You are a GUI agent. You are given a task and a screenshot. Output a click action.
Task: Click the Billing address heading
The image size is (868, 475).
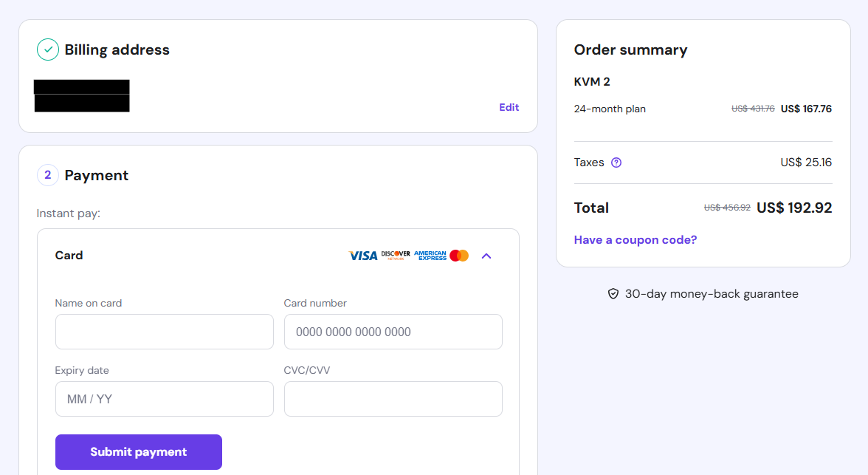click(117, 49)
